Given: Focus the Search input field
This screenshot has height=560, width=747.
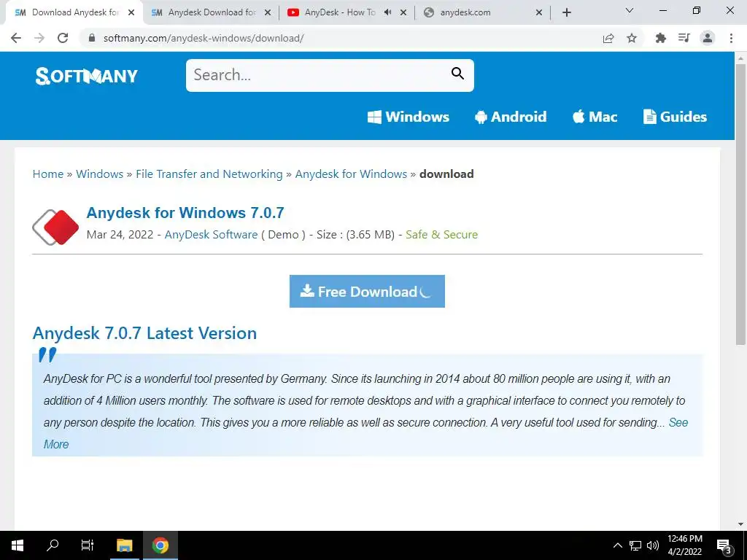Looking at the screenshot, I should tap(330, 75).
